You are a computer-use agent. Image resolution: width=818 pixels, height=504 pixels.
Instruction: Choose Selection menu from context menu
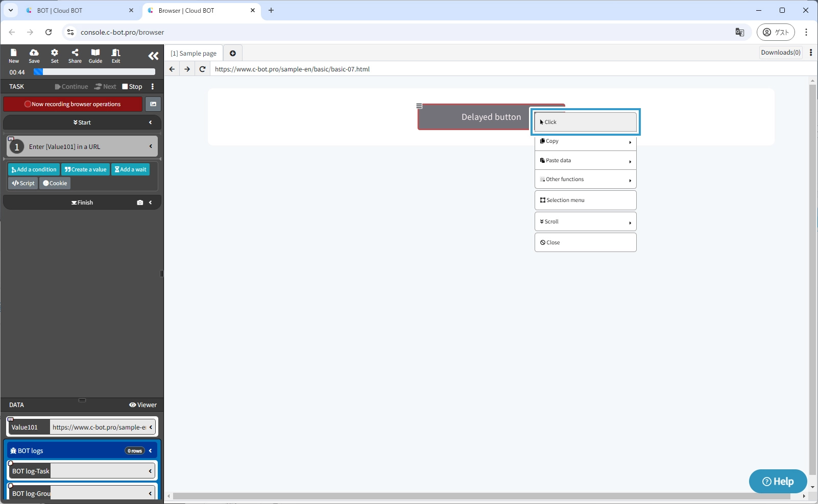pyautogui.click(x=585, y=200)
